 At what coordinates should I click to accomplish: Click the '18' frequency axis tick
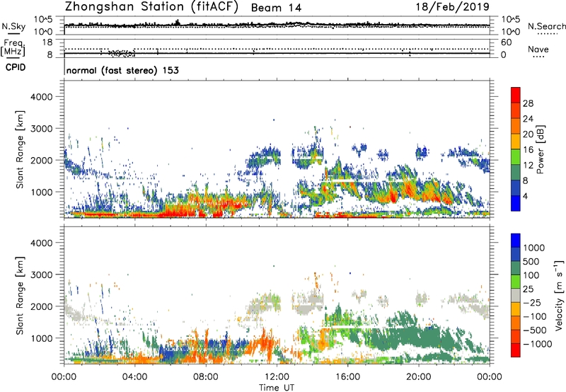click(47, 42)
